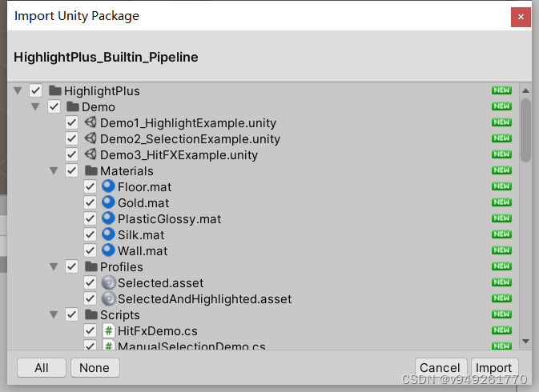Image resolution: width=539 pixels, height=392 pixels.
Task: Click the NEW badge on HitFxDemo.cs row
Action: click(x=501, y=330)
